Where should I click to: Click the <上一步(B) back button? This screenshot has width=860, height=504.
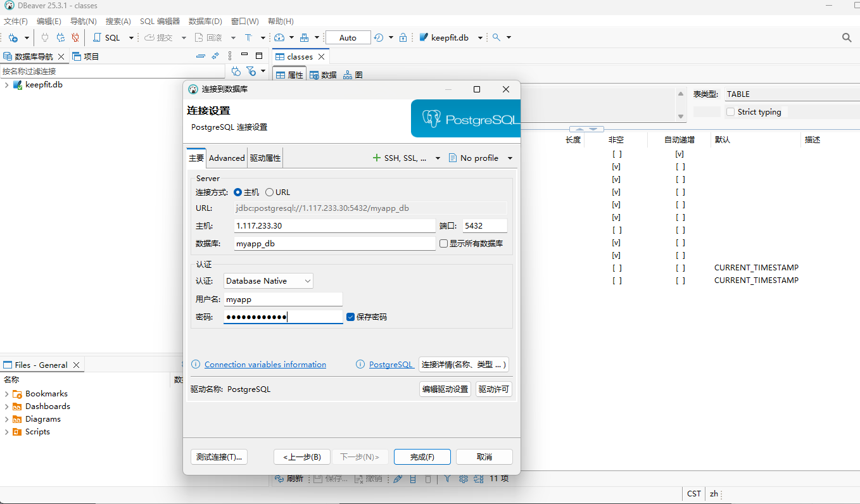[302, 457]
